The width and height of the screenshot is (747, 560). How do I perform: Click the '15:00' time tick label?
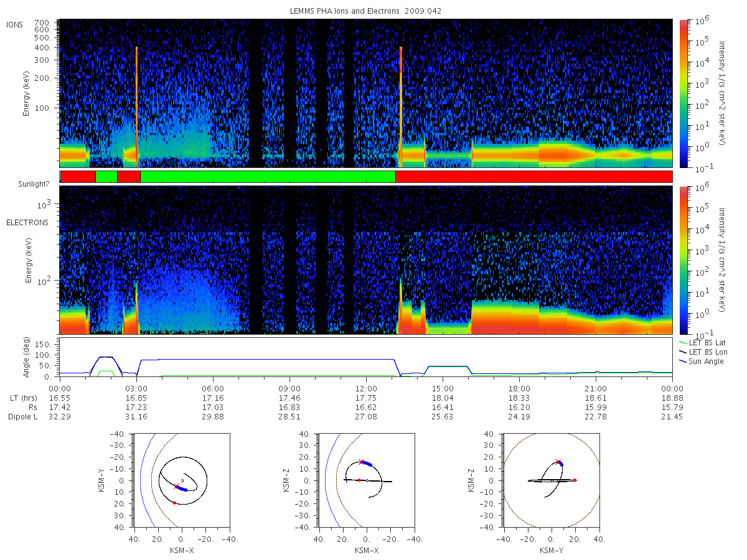(x=443, y=388)
